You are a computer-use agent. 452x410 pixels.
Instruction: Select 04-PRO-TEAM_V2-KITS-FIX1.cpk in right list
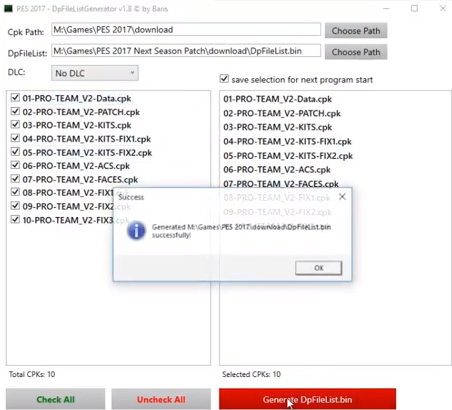[x=287, y=142]
